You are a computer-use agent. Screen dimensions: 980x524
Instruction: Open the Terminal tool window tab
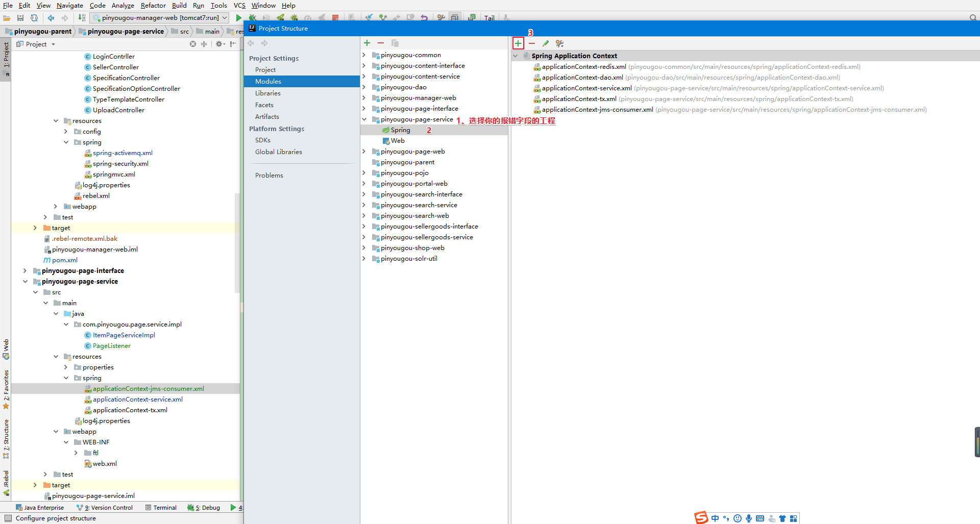(161, 508)
